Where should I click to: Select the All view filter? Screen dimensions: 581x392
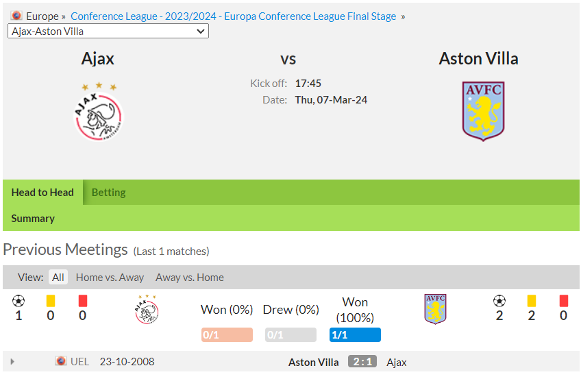coord(58,277)
